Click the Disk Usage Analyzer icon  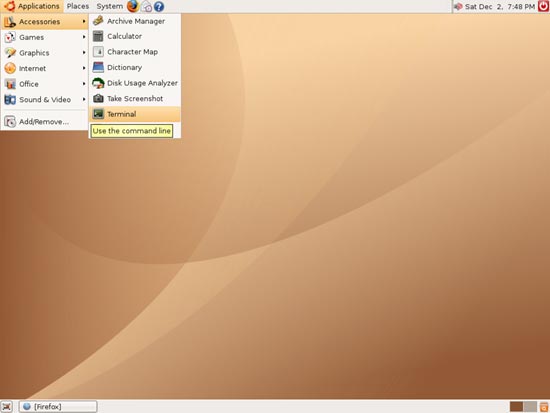(x=98, y=83)
